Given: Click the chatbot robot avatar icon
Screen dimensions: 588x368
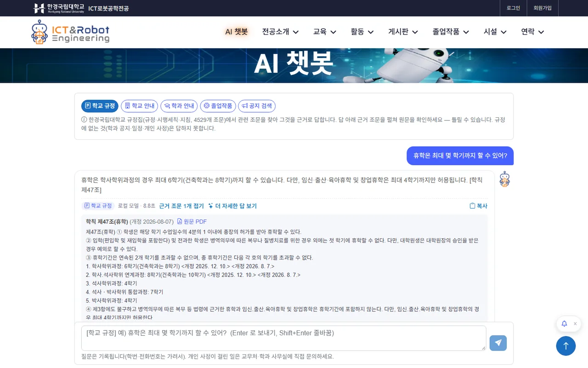Looking at the screenshot, I should [505, 179].
